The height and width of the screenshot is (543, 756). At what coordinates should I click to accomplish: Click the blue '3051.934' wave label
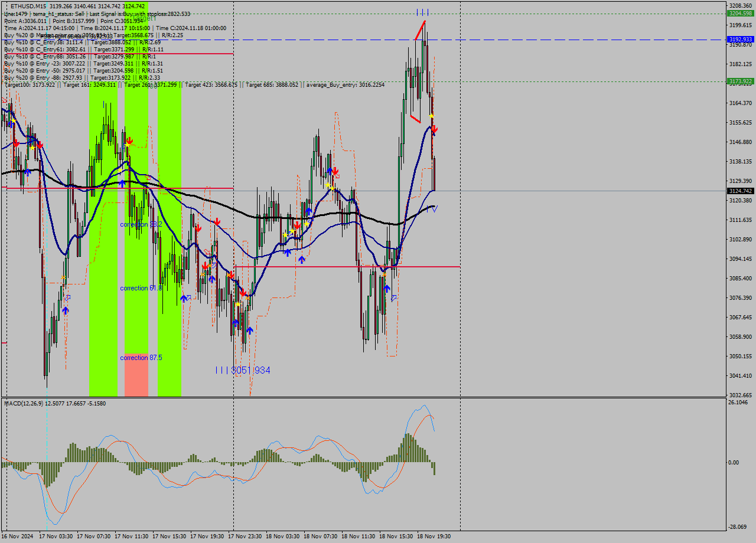251,370
